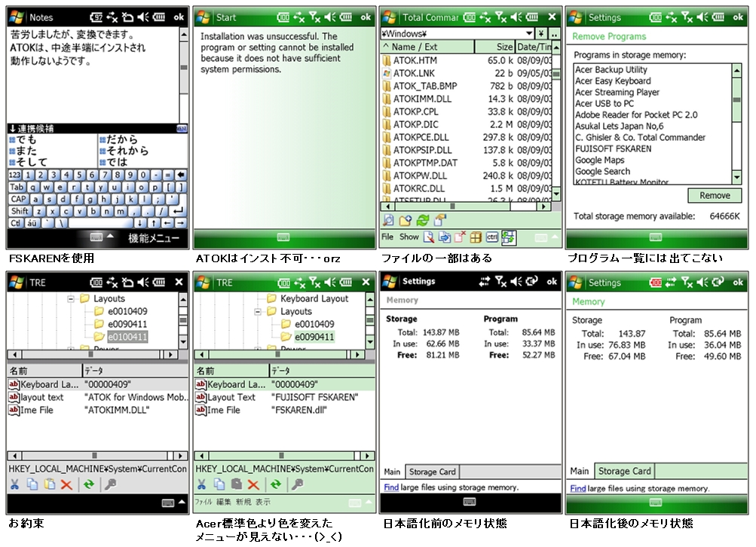
Task: Open the 編集 menu in the TRE window
Action: pyautogui.click(x=223, y=503)
